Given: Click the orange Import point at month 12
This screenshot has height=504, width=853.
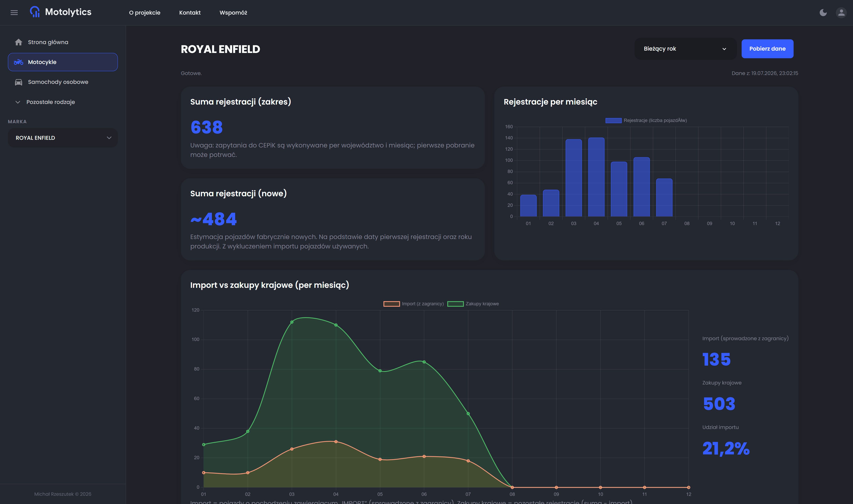Looking at the screenshot, I should 689,487.
